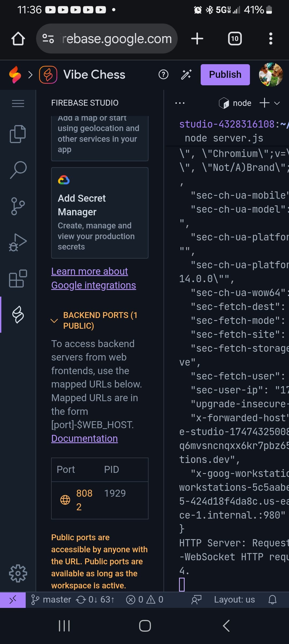Open site settings icon in address bar

pos(48,39)
